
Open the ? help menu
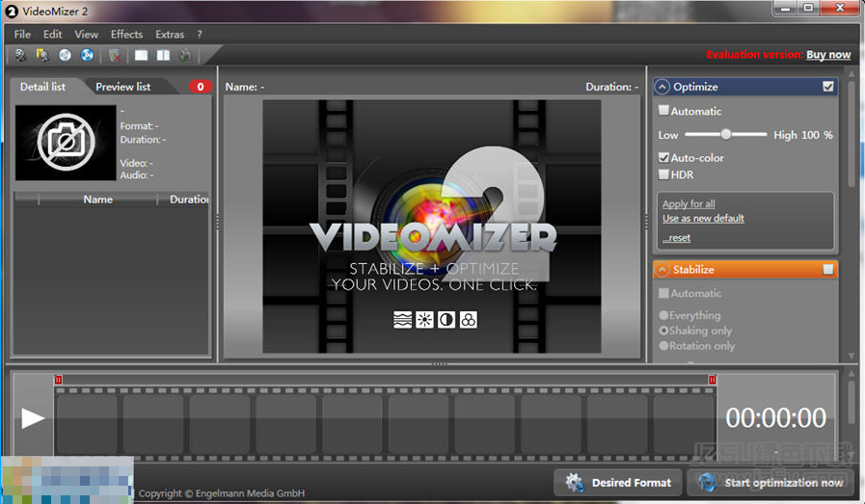(x=200, y=34)
